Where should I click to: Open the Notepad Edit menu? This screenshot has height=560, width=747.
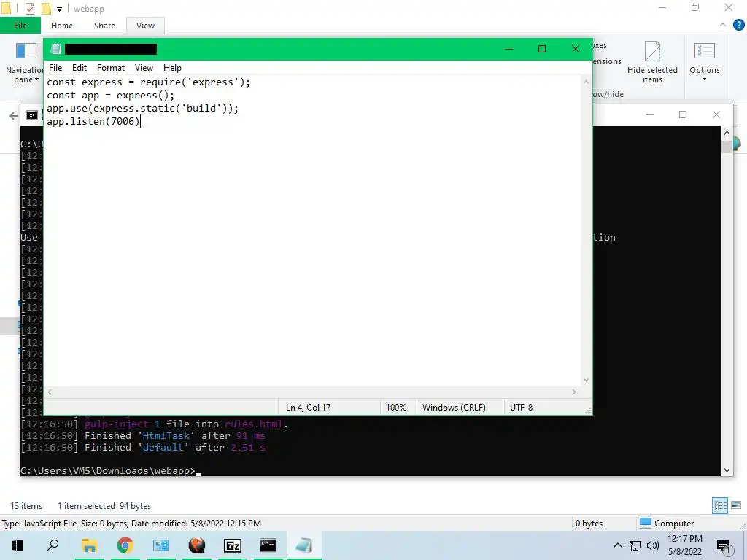(x=79, y=68)
